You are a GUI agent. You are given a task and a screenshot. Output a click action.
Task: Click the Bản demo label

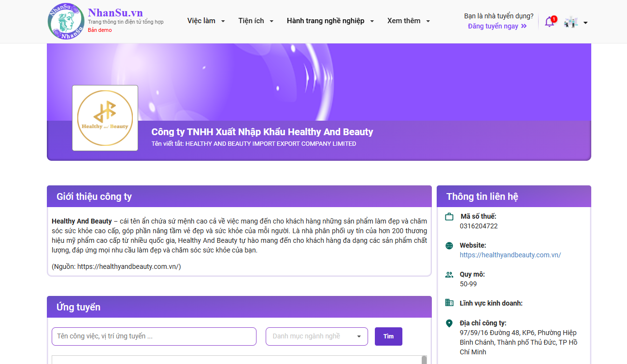click(100, 30)
